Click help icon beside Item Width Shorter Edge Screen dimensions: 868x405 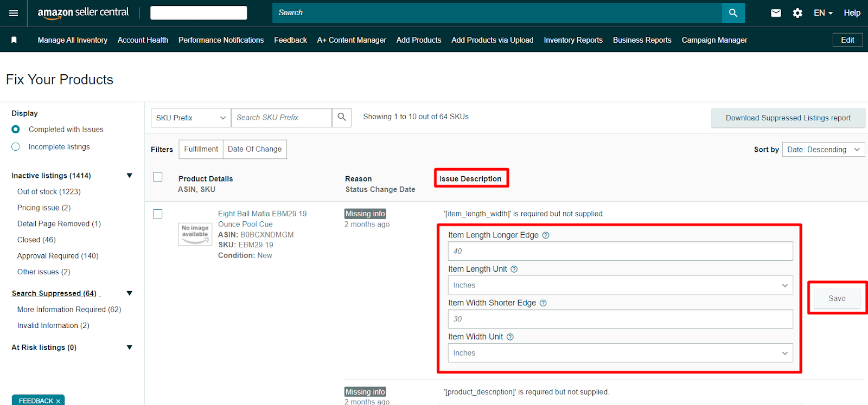click(543, 303)
